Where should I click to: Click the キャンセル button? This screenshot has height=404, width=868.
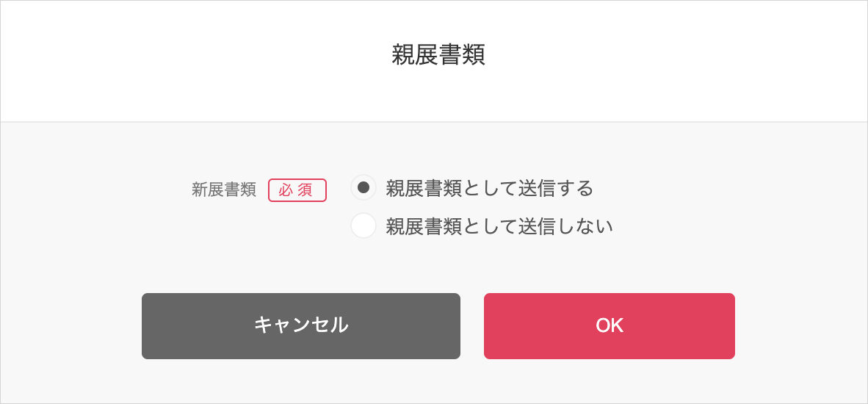tap(301, 326)
